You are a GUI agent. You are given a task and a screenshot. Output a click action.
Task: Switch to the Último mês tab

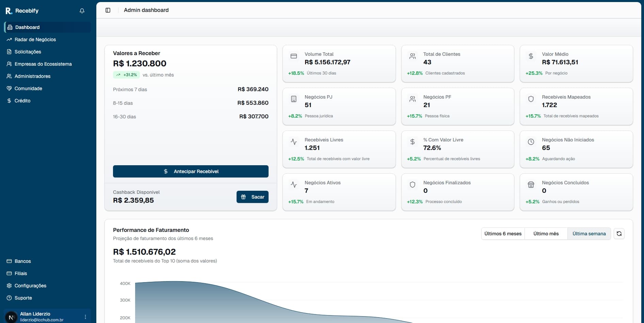point(546,234)
